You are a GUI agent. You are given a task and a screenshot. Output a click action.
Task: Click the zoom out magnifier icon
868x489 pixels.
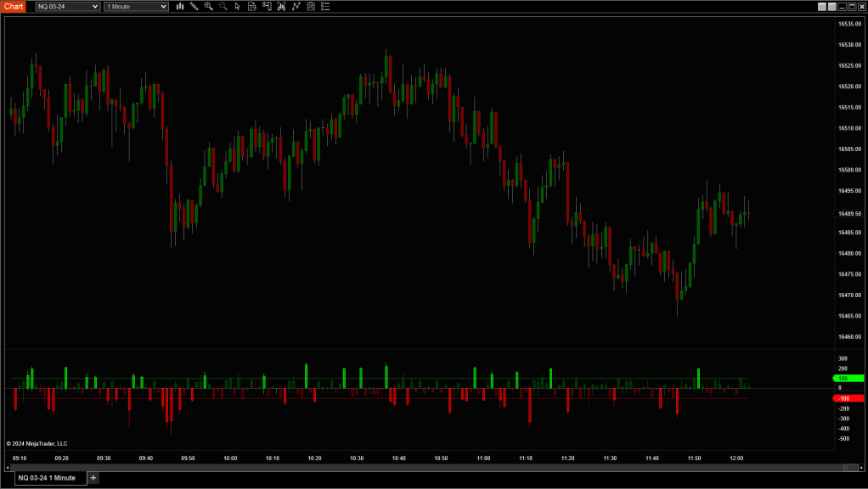(223, 6)
